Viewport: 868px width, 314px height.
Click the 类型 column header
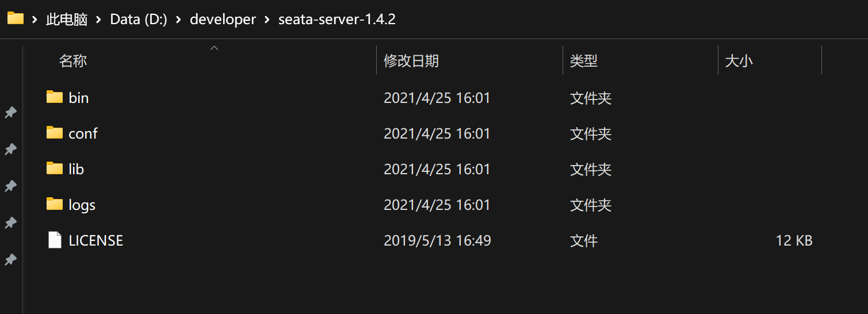[x=584, y=61]
